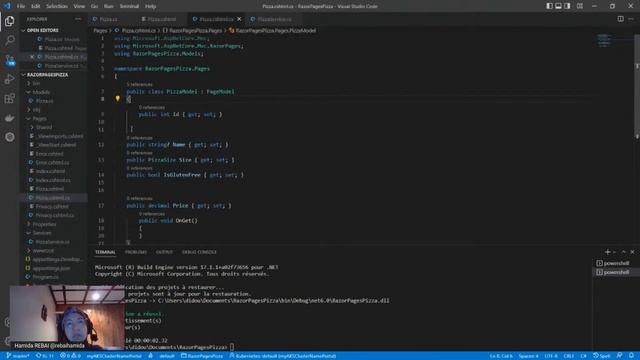
Task: Click the terminal command prompt input
Action: 231,347
